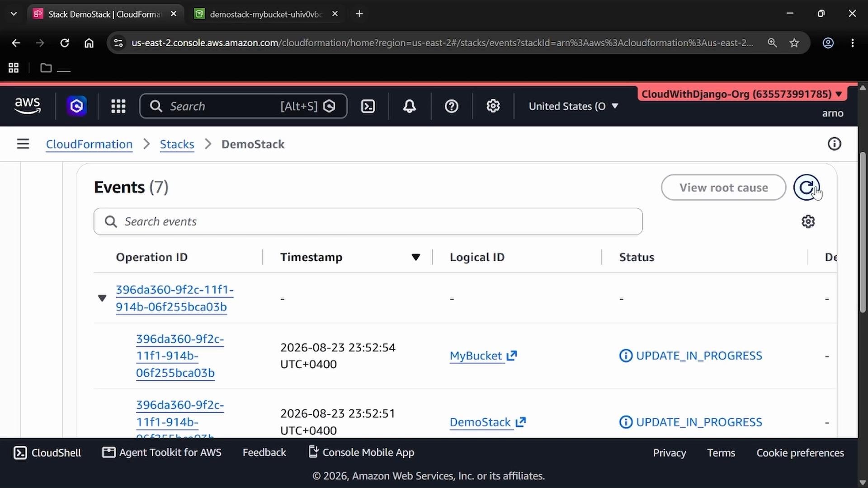868x488 pixels.
Task: Switch to the demostack-mybucket browser tab
Action: [x=266, y=14]
